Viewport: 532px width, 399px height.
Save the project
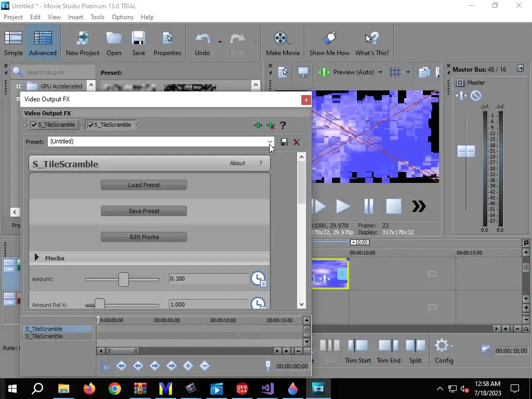[x=138, y=44]
